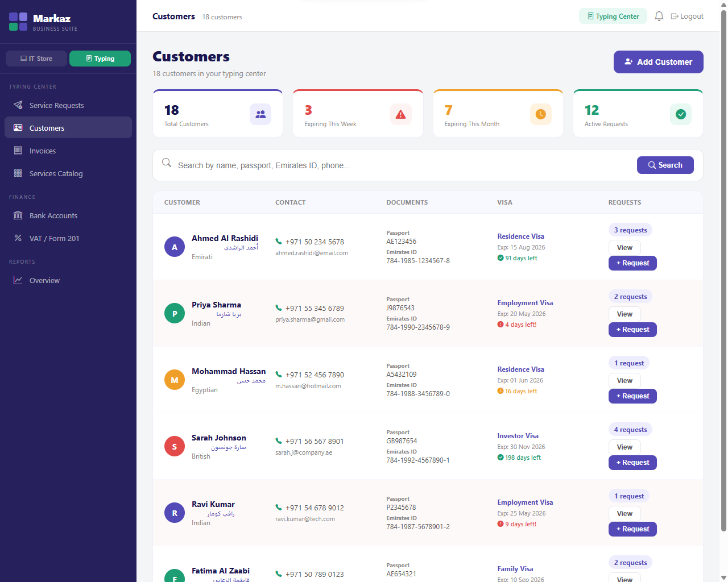Click phone icon beside +971 50 234 5678

(279, 242)
